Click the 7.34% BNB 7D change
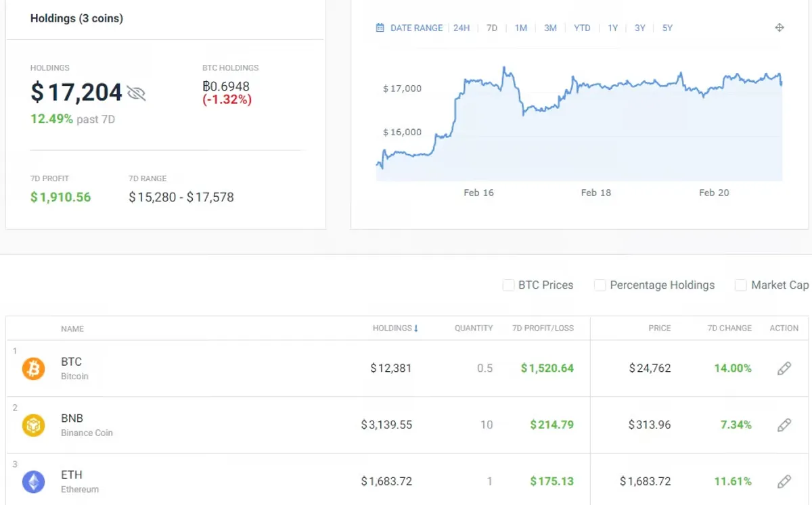This screenshot has height=505, width=812. 736,425
